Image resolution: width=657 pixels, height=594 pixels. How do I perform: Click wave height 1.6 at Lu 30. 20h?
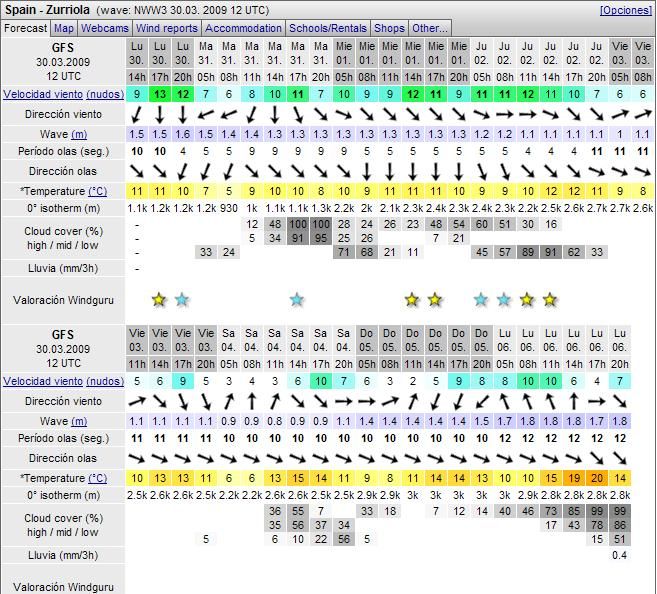pyautogui.click(x=183, y=134)
